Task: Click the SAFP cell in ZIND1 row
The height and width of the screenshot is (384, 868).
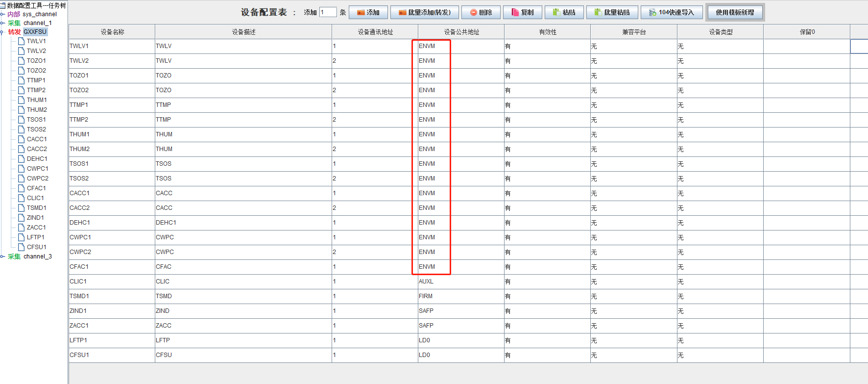Action: pos(461,311)
